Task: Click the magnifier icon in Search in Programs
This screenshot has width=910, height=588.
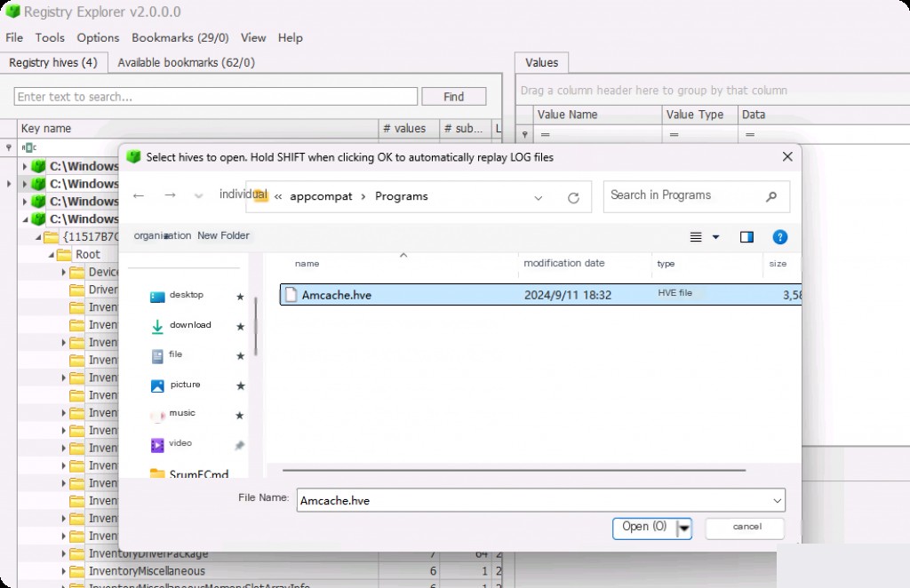Action: pyautogui.click(x=771, y=196)
